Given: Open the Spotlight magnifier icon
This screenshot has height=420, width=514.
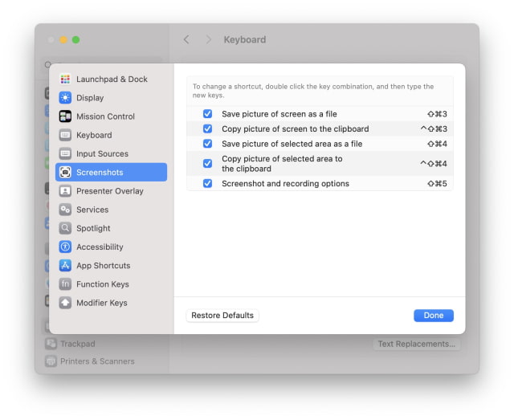Looking at the screenshot, I should pyautogui.click(x=65, y=229).
